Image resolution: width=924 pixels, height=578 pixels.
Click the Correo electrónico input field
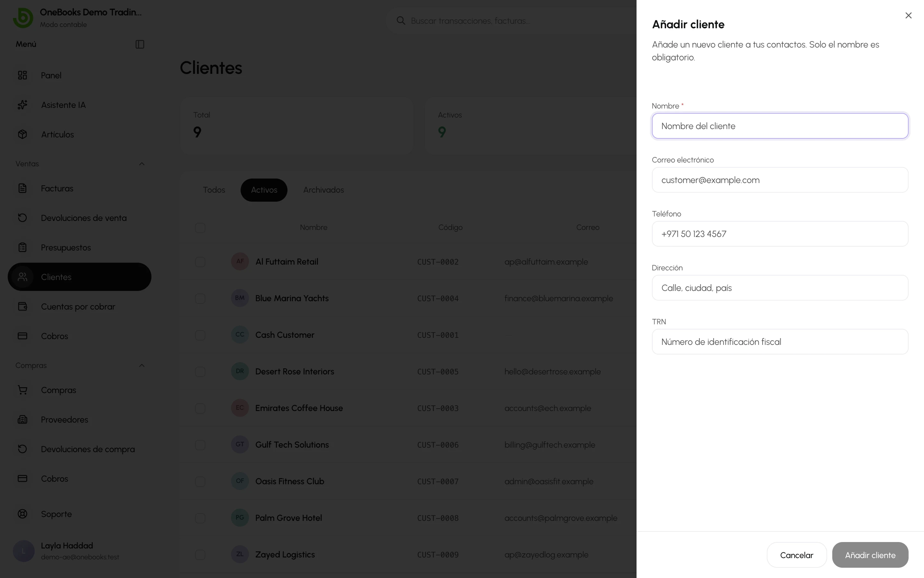pos(780,180)
